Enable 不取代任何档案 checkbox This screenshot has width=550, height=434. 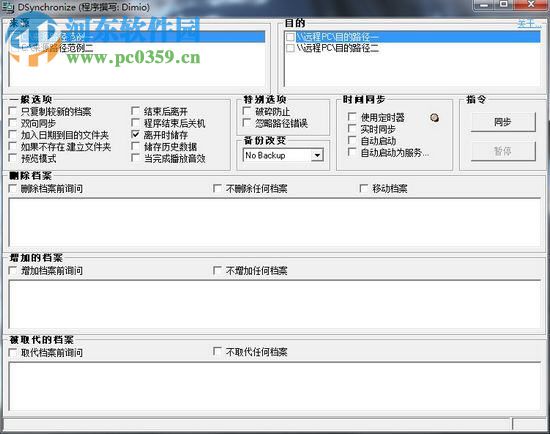(217, 352)
